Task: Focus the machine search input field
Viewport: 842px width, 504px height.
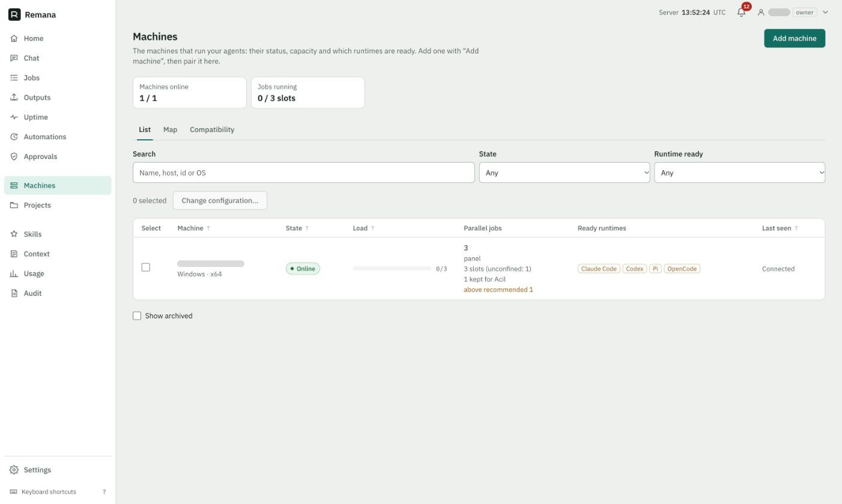Action: (x=304, y=173)
